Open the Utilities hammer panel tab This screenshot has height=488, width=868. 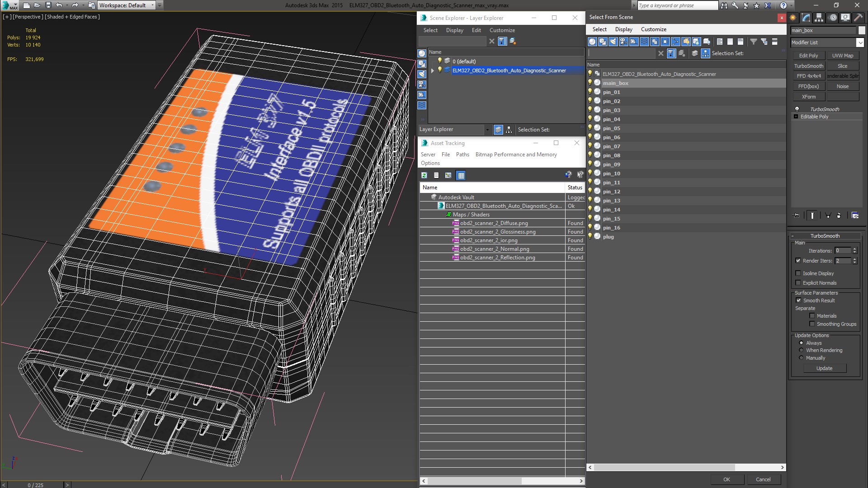click(858, 18)
